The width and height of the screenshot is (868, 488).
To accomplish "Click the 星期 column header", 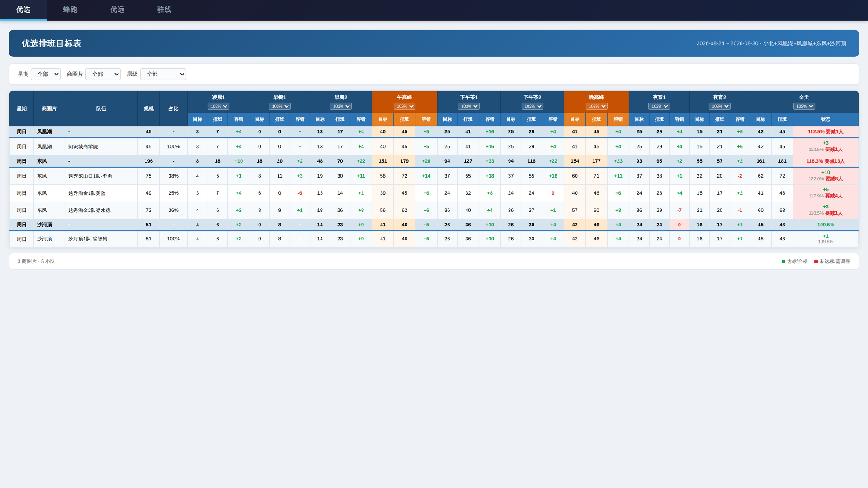I will [x=22, y=108].
